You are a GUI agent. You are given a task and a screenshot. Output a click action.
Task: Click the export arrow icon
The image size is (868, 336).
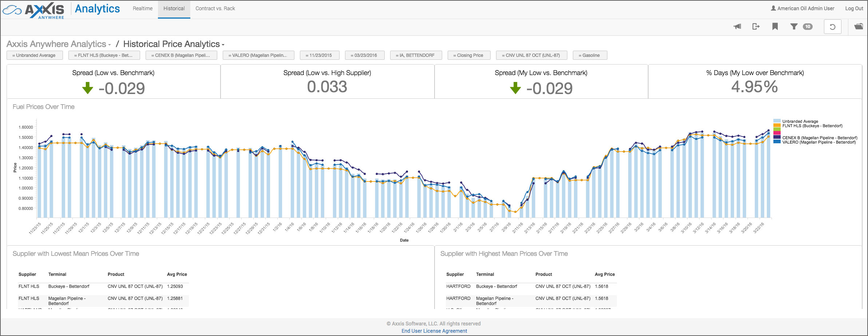(x=756, y=26)
